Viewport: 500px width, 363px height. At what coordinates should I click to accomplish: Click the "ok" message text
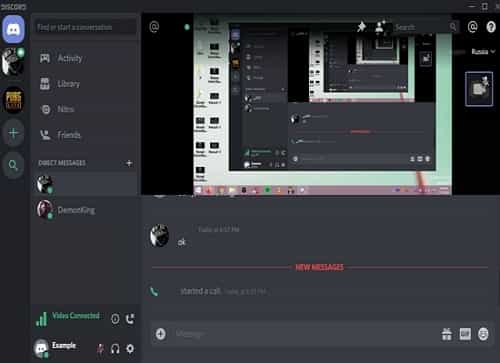tap(181, 242)
